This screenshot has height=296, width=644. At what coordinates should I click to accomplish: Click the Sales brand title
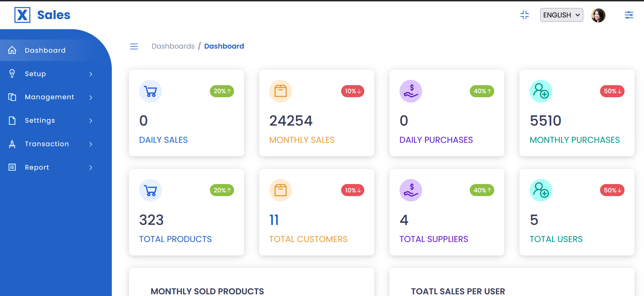54,15
